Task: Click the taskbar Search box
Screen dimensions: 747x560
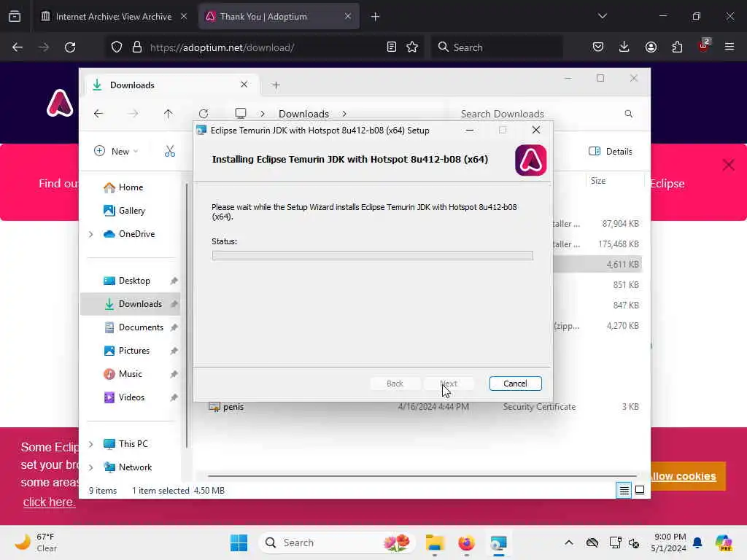Action: (337, 542)
